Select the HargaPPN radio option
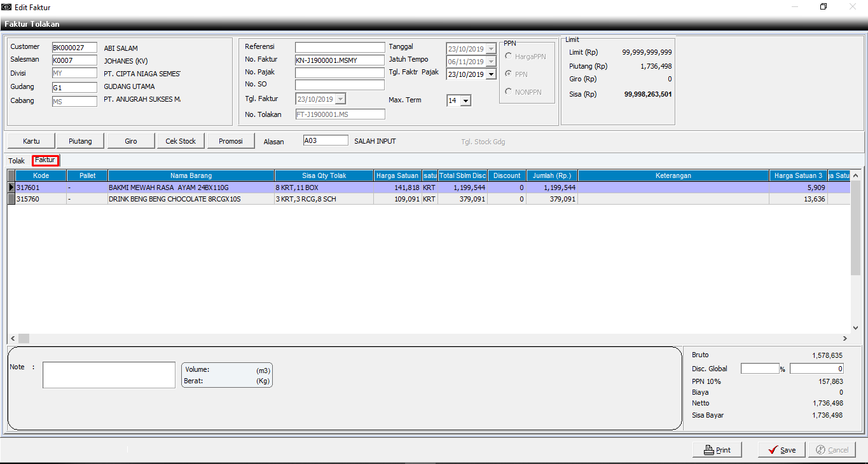Screen dimensions: 868x464 [509, 57]
